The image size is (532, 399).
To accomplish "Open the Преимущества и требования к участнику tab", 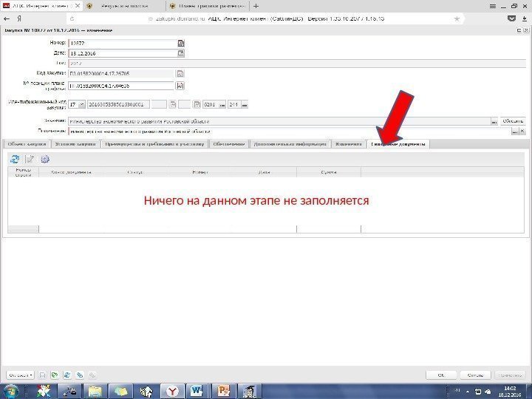I will (x=154, y=144).
